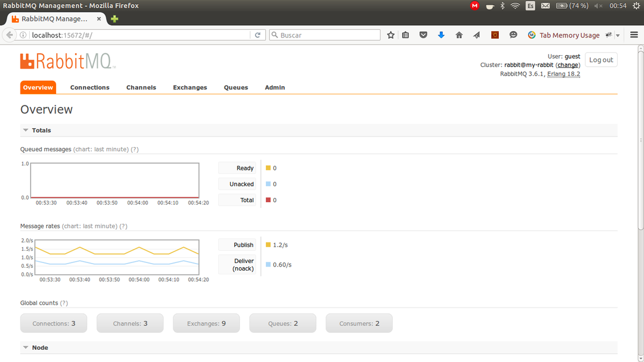Open the keyboard layout Es indicator

point(530,6)
